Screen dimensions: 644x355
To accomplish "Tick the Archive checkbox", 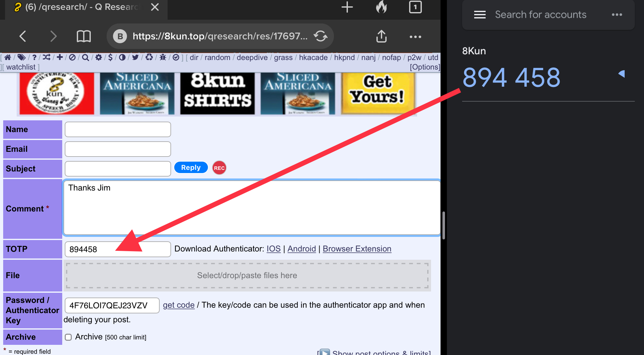I will (68, 337).
